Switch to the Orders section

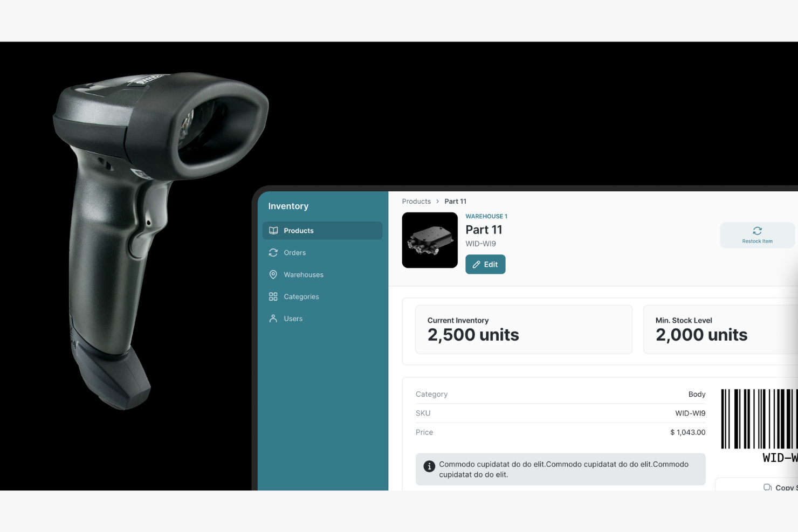[294, 252]
